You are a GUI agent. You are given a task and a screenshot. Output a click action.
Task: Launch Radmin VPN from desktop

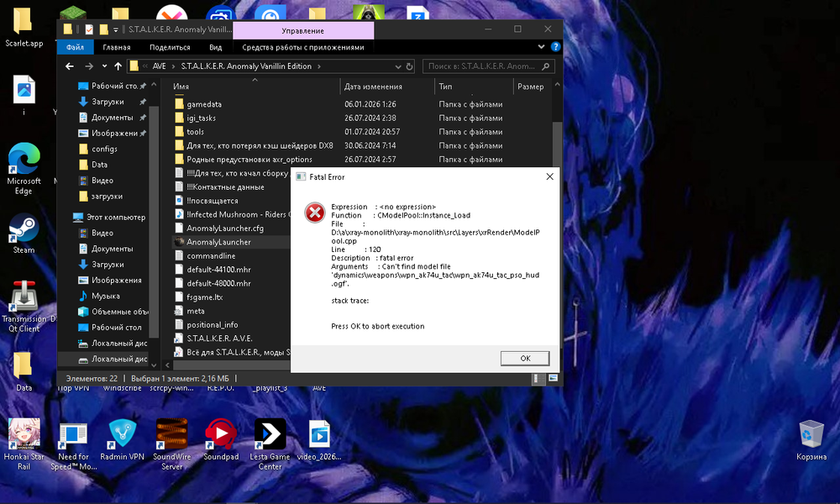pyautogui.click(x=123, y=434)
